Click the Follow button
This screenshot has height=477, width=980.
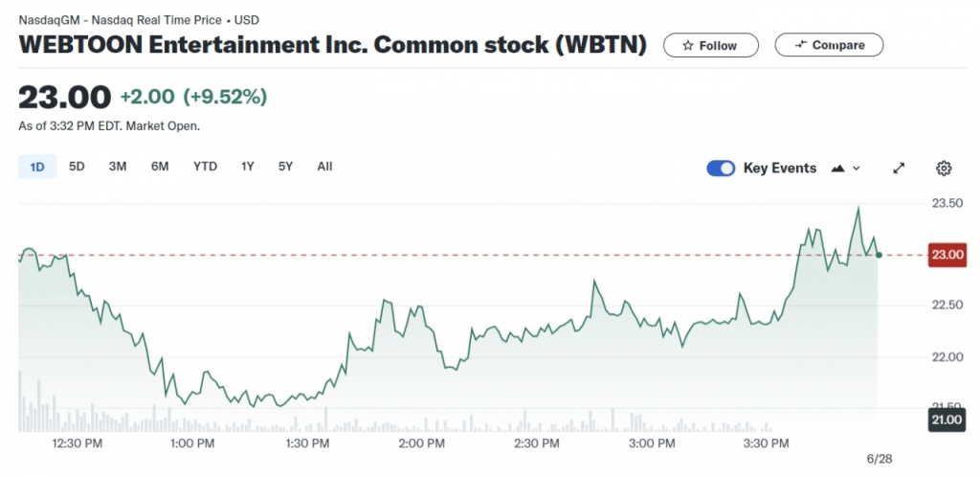point(710,46)
